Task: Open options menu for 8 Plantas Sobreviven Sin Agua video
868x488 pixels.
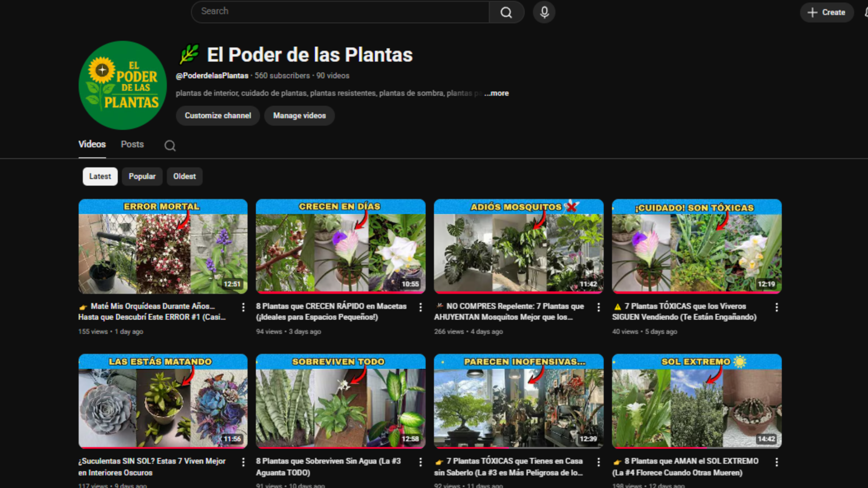Action: (420, 462)
